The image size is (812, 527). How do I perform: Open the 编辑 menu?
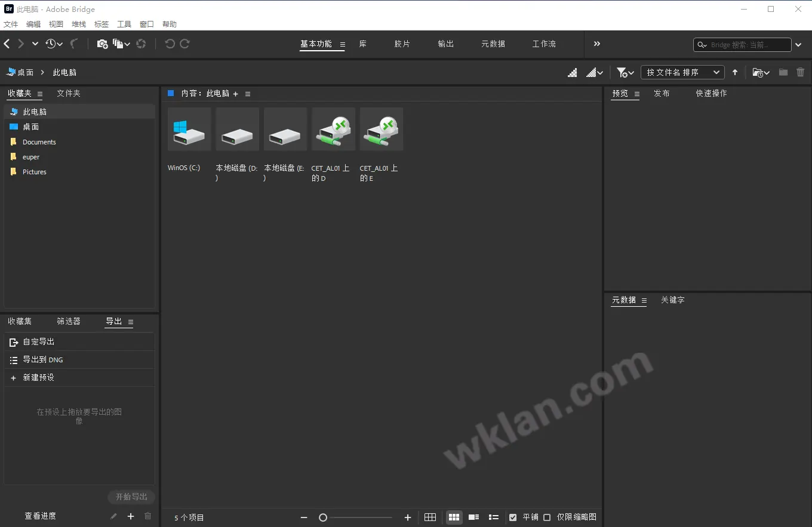33,24
